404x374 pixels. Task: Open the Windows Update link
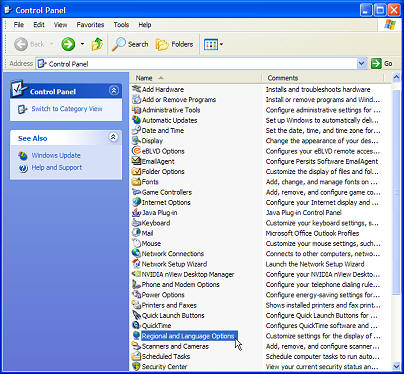(56, 155)
